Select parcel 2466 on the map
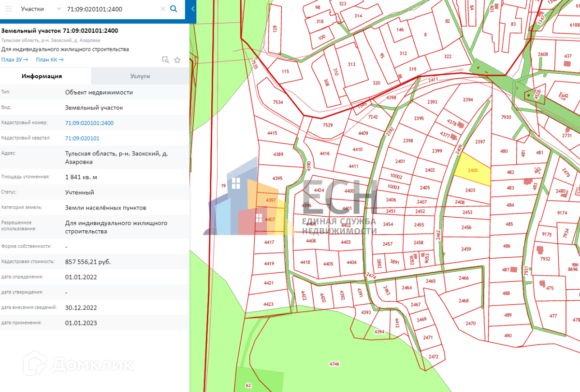 pos(464,278)
